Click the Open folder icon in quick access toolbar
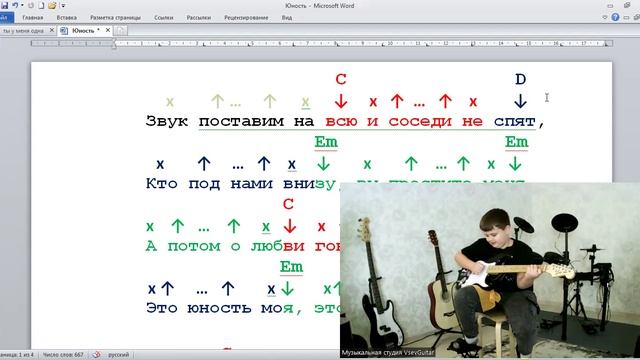 (52, 6)
